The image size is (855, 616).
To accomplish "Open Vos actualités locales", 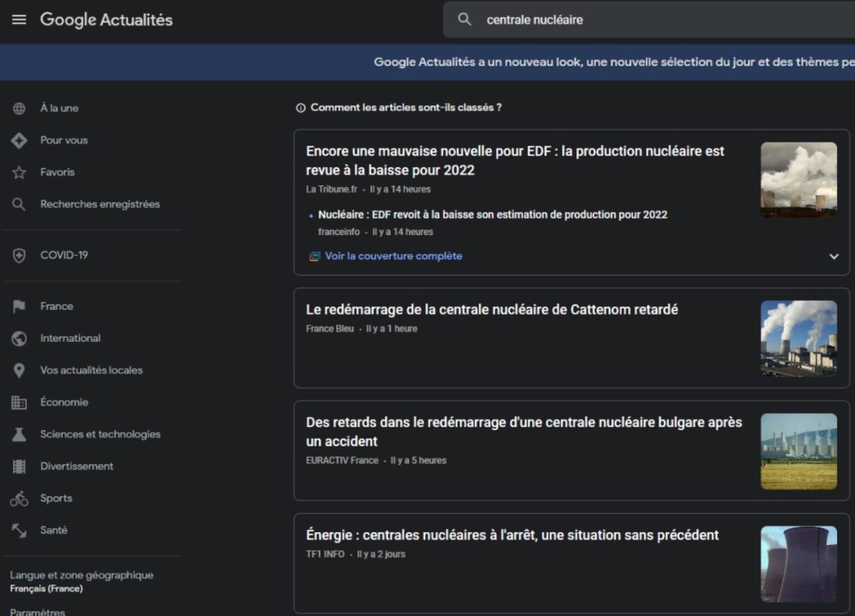I will click(x=91, y=370).
